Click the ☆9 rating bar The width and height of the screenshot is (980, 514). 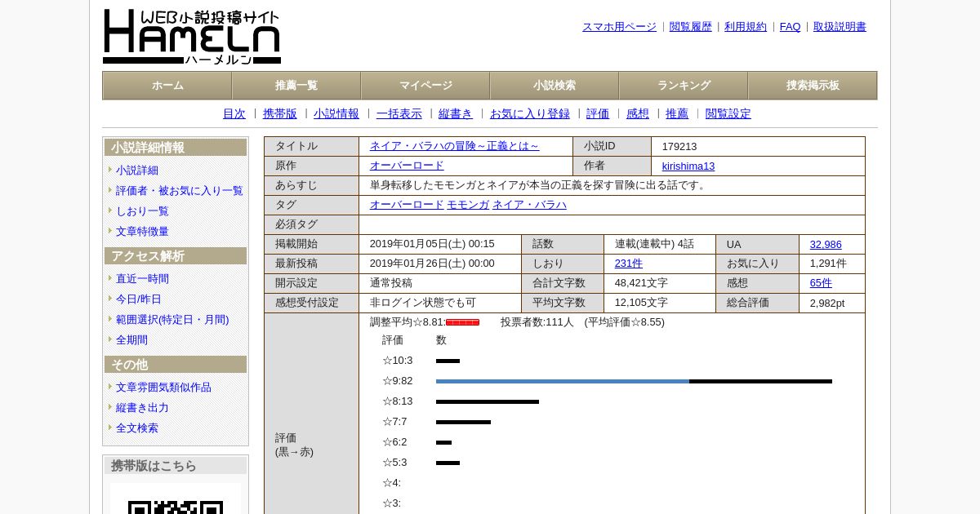point(634,381)
